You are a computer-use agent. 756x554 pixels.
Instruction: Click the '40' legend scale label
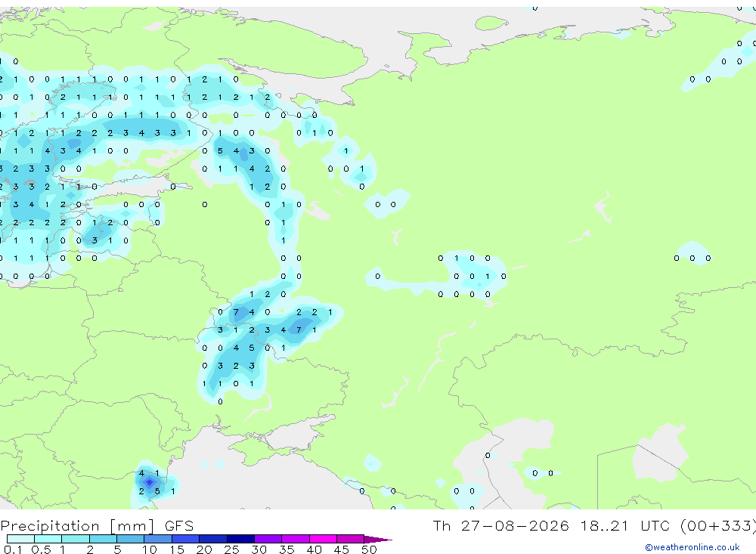pos(314,549)
